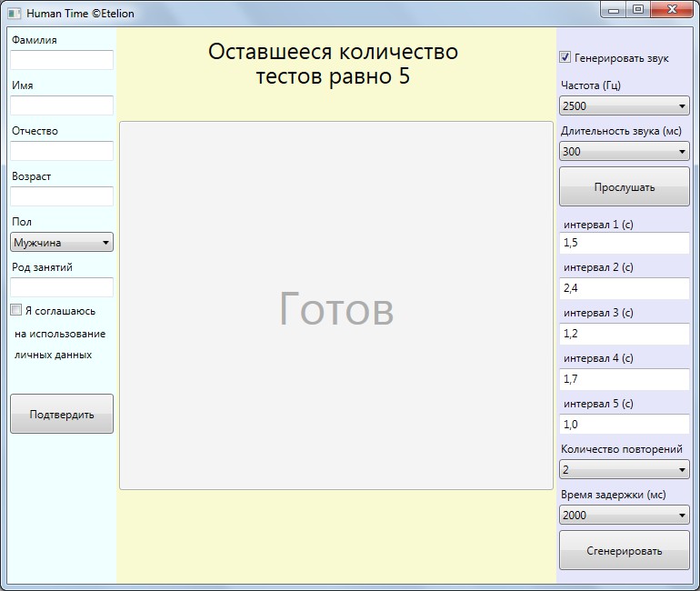Viewport: 700px width, 591px height.
Task: Open the Время задержки (мс) dropdown
Action: [625, 516]
